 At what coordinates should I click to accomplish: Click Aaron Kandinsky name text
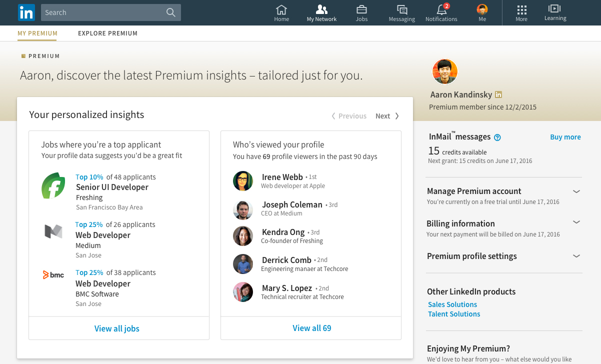pyautogui.click(x=461, y=94)
